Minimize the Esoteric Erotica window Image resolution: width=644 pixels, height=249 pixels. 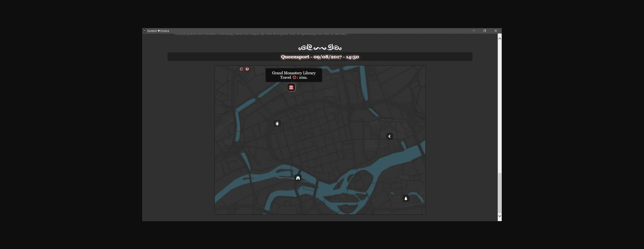pos(474,31)
